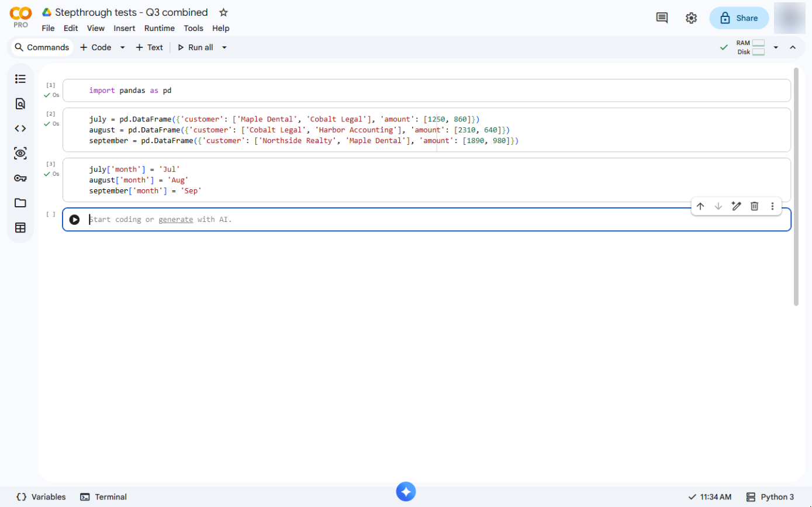The width and height of the screenshot is (812, 507).
Task: Click the Share button
Action: [x=739, y=18]
